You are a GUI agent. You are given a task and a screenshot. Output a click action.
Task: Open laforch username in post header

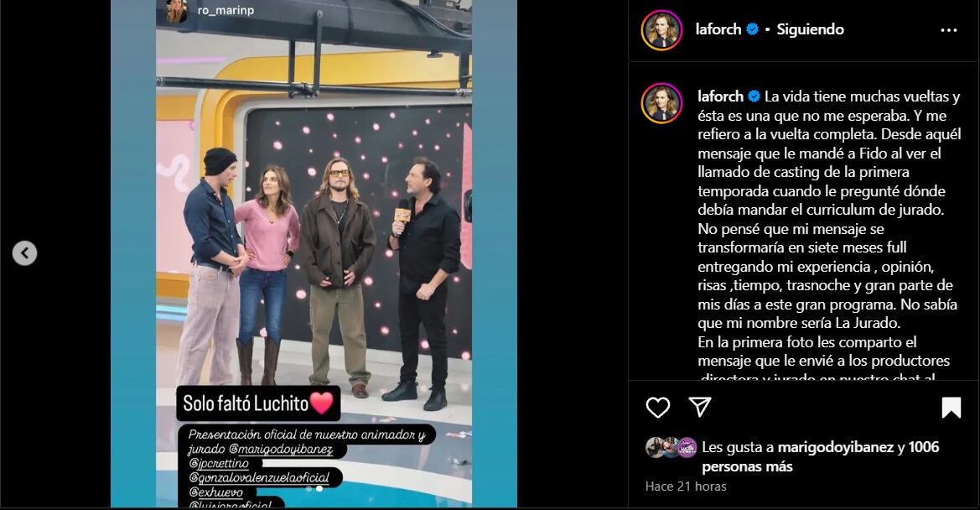coord(718,29)
